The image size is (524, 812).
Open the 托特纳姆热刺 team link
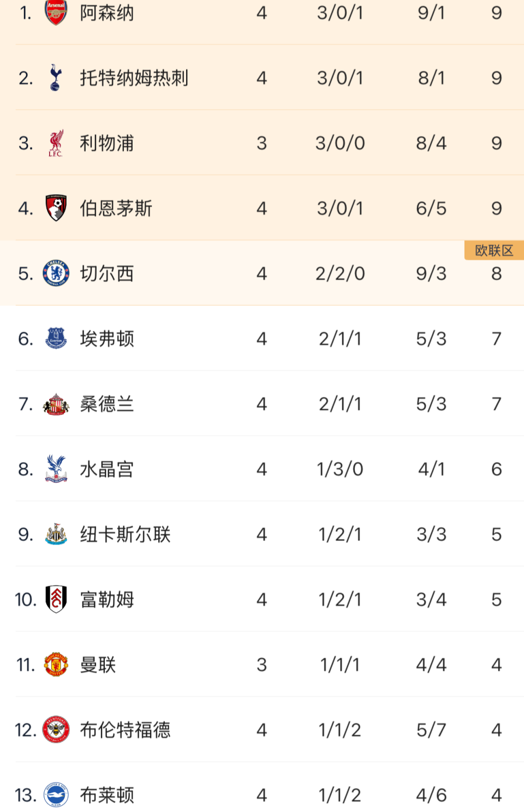(x=134, y=77)
